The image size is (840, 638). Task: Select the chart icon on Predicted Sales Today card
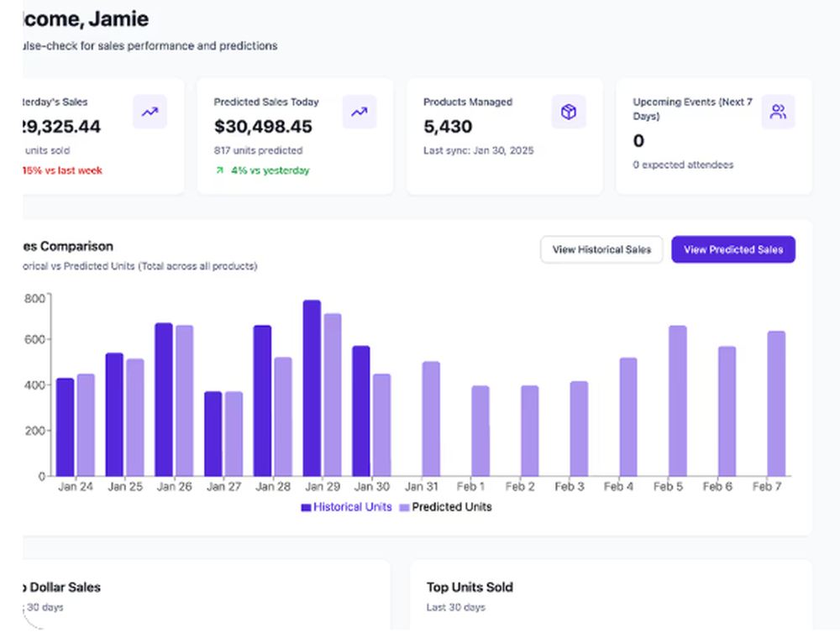tap(360, 112)
